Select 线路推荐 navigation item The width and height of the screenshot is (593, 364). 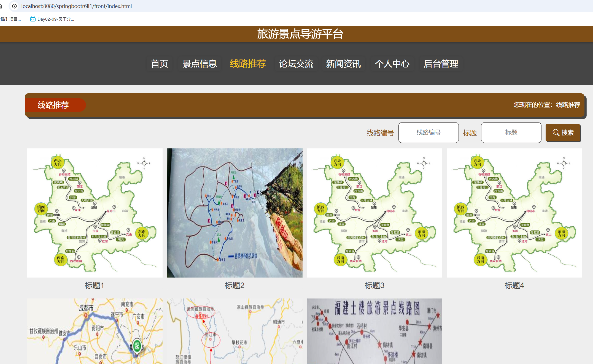coord(247,64)
